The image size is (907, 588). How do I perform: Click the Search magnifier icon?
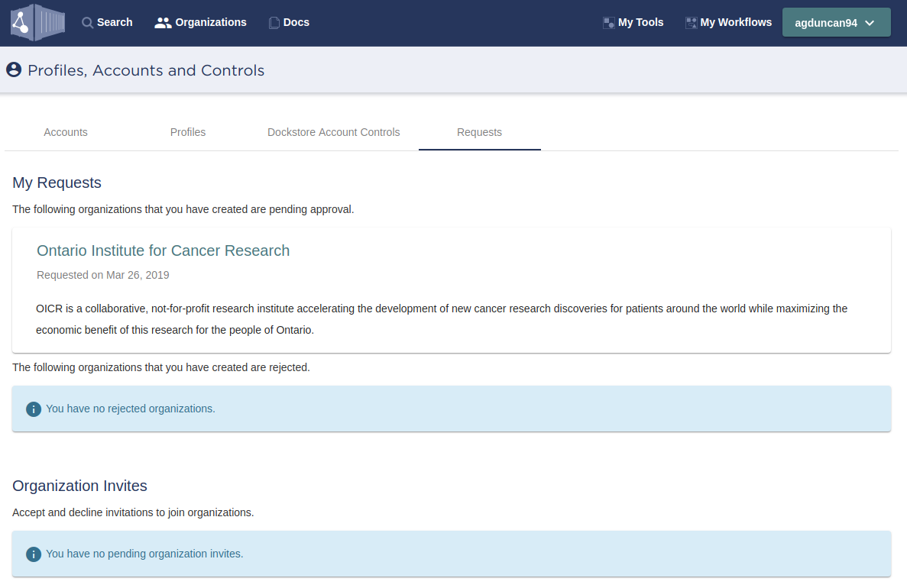86,22
